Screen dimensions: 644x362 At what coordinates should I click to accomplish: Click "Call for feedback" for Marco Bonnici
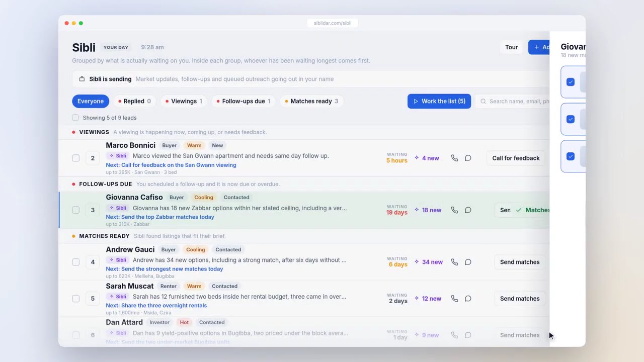(516, 158)
